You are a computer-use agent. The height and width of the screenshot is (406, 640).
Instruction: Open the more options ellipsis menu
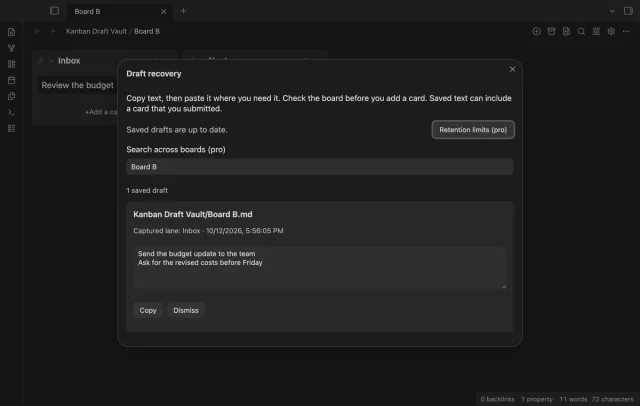626,31
